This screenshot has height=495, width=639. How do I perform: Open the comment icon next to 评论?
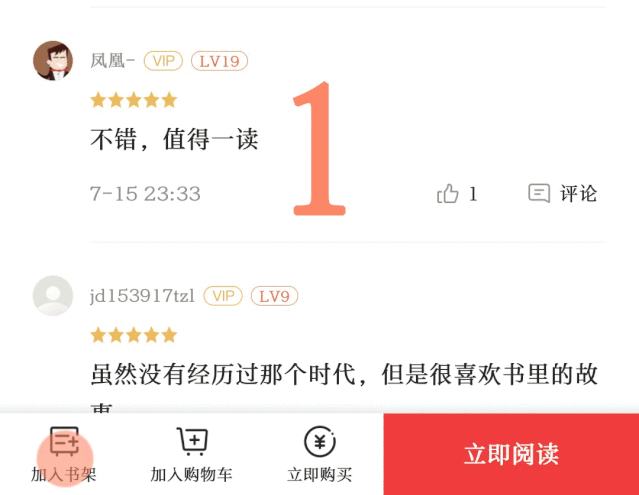click(x=539, y=193)
